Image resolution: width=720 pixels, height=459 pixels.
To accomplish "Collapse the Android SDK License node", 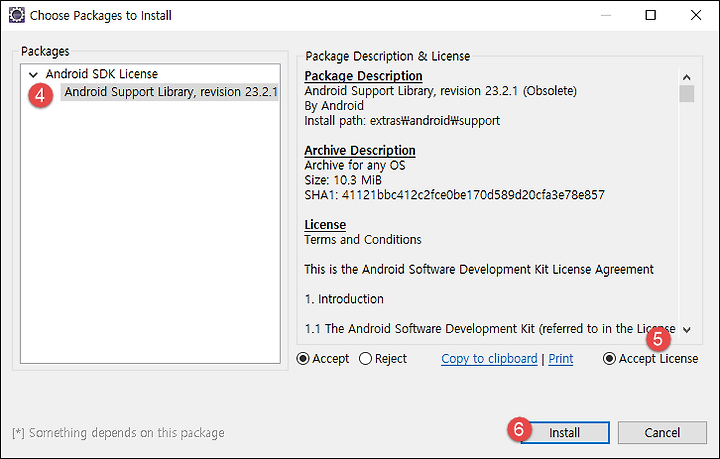I will point(33,74).
